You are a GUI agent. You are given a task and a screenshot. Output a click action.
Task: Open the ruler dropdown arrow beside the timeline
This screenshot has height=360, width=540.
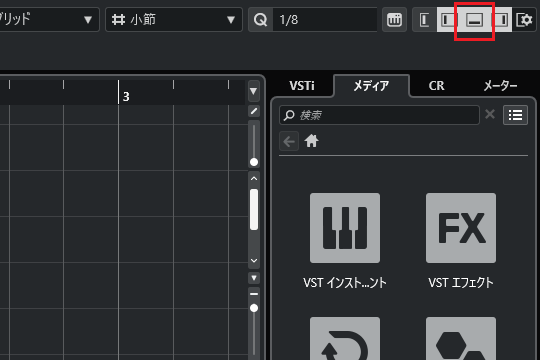(x=254, y=91)
